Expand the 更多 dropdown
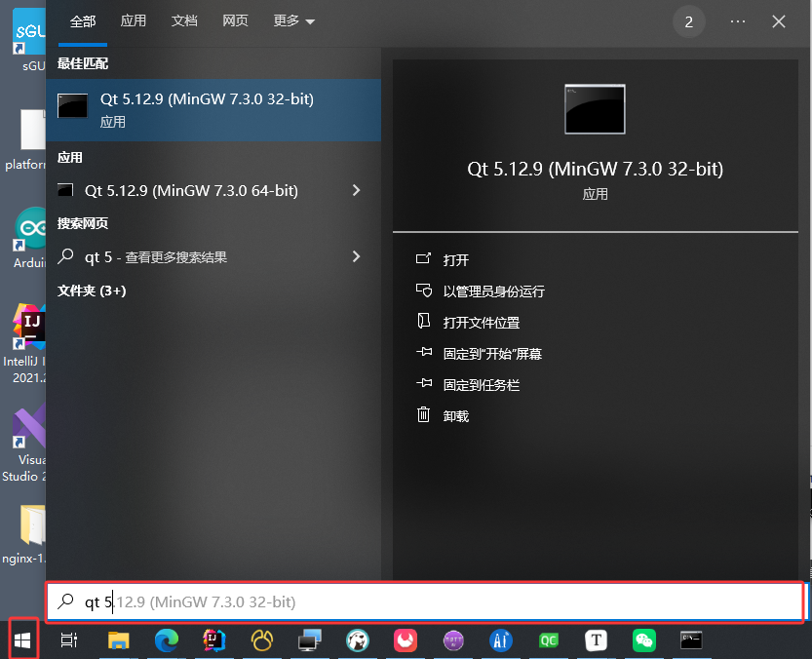 pyautogui.click(x=293, y=21)
